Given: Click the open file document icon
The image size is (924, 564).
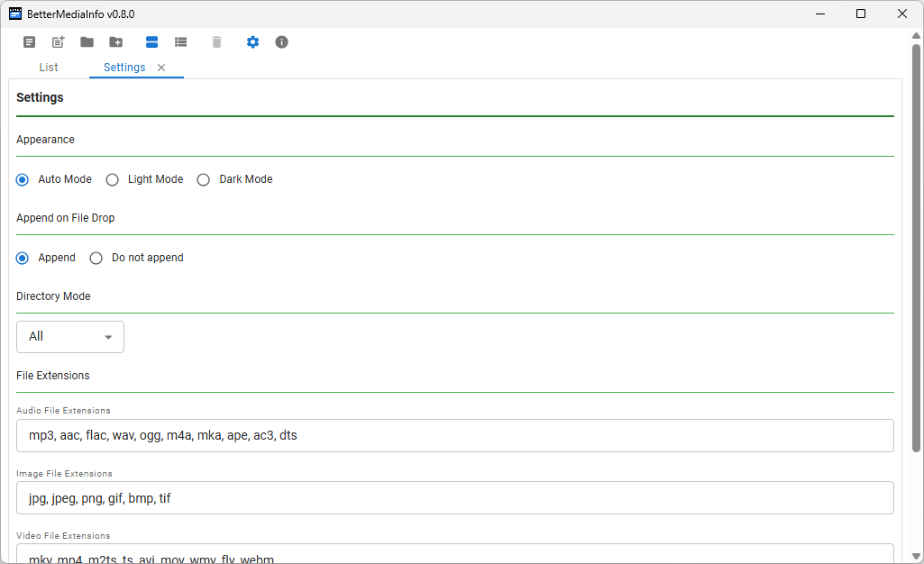Looking at the screenshot, I should pyautogui.click(x=30, y=42).
